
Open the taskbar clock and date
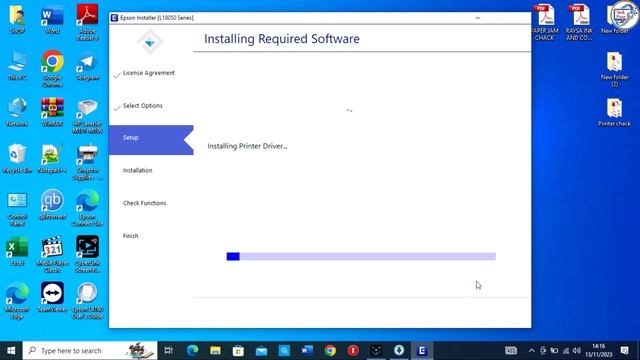[598, 351]
